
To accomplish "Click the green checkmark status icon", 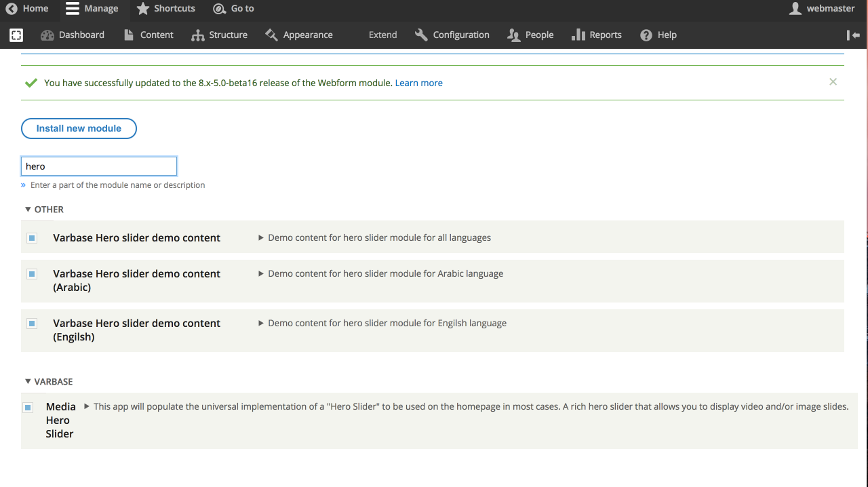I will 31,83.
